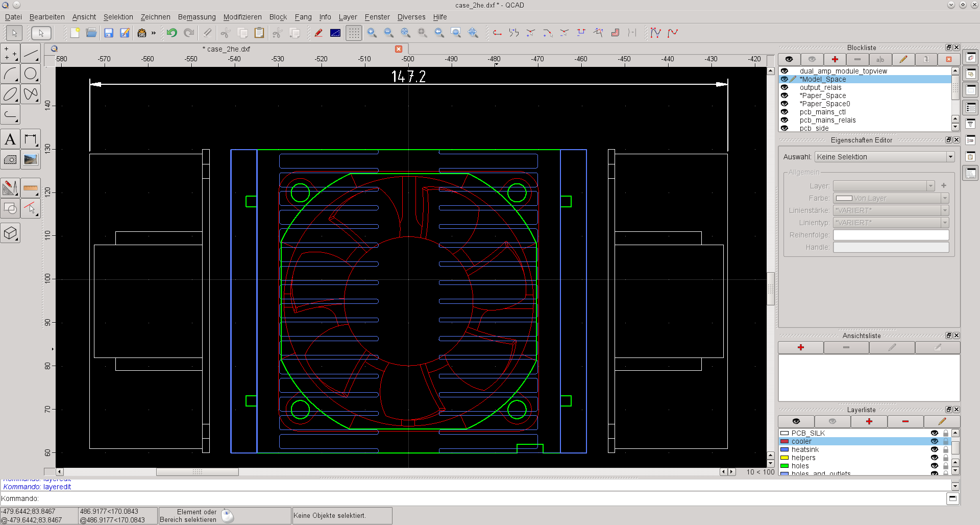980x525 pixels.
Task: Click the Previous View zoom icon
Action: coord(439,33)
